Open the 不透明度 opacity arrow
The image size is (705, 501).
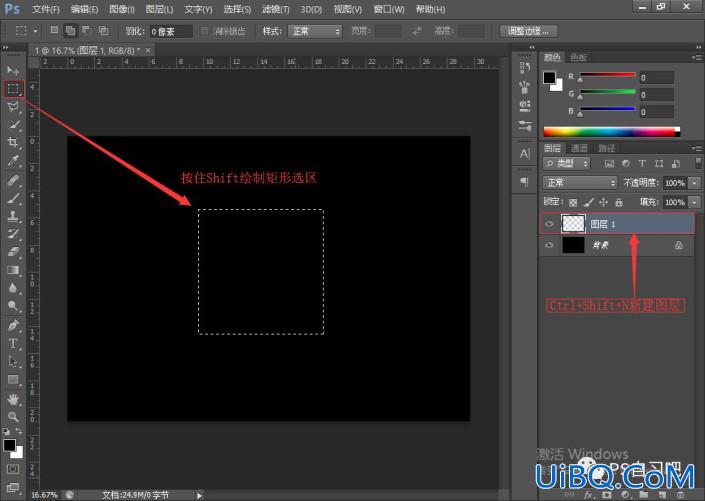pyautogui.click(x=695, y=183)
